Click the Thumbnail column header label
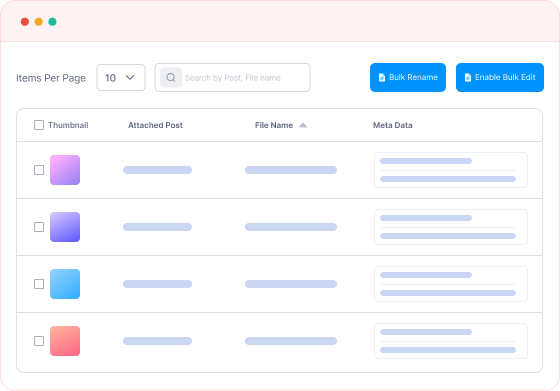Viewport: 560px width, 391px height. tap(68, 125)
